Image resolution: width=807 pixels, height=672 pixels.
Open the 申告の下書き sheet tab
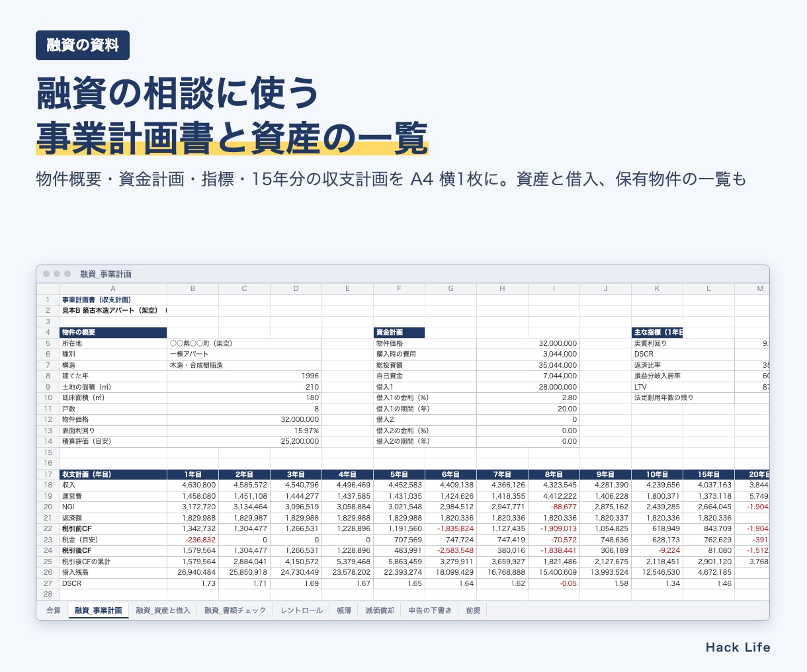tap(430, 610)
